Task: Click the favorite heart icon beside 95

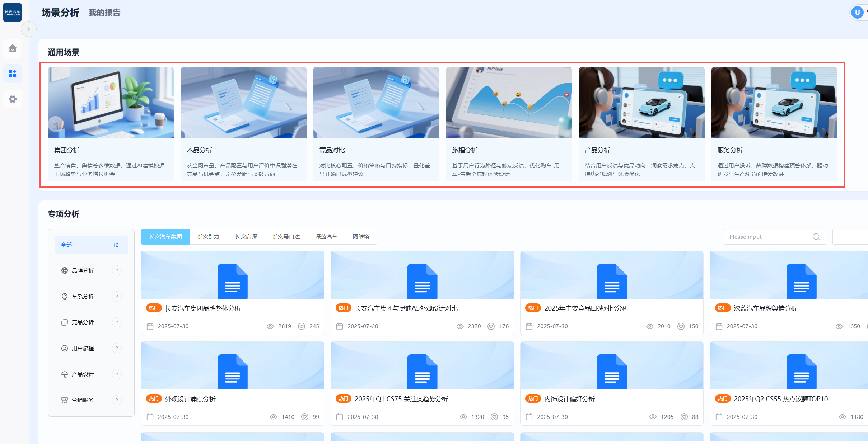Action: [494, 417]
